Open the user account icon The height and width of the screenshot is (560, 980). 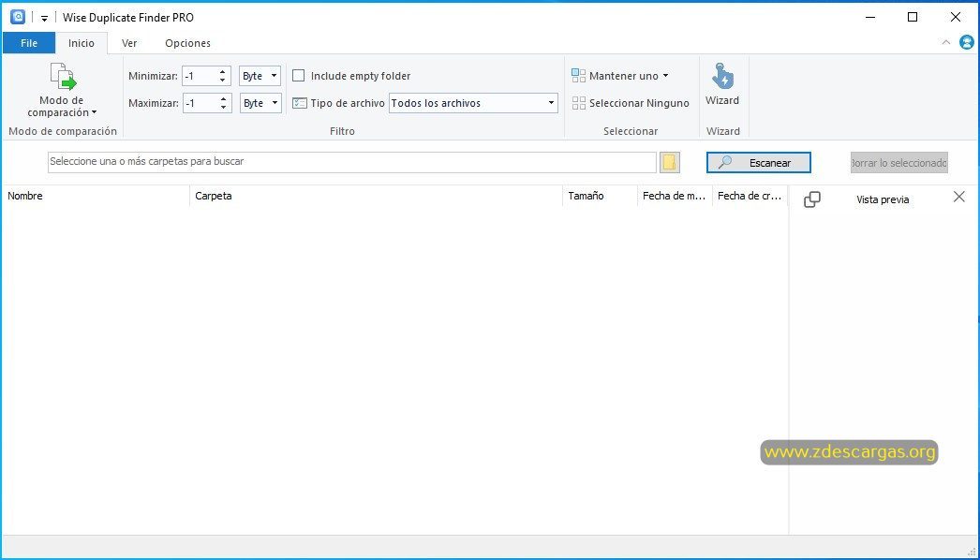coord(966,42)
